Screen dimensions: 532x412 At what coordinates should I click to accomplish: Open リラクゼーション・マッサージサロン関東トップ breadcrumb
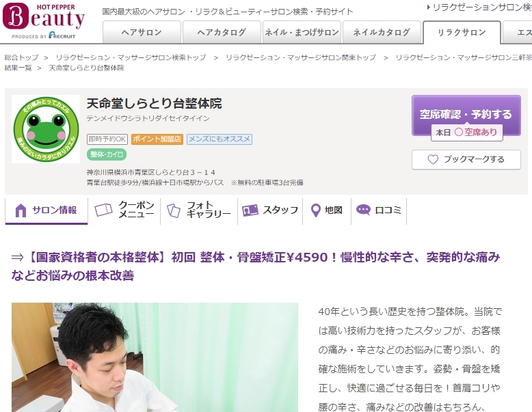pyautogui.click(x=301, y=57)
